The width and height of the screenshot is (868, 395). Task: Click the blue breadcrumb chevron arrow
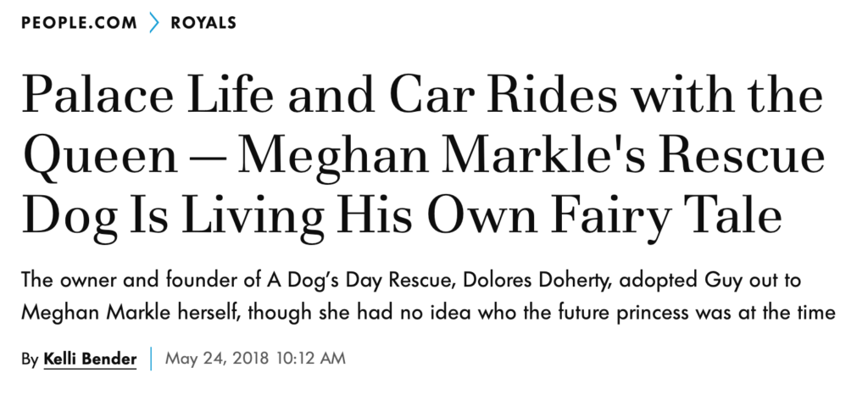[154, 23]
